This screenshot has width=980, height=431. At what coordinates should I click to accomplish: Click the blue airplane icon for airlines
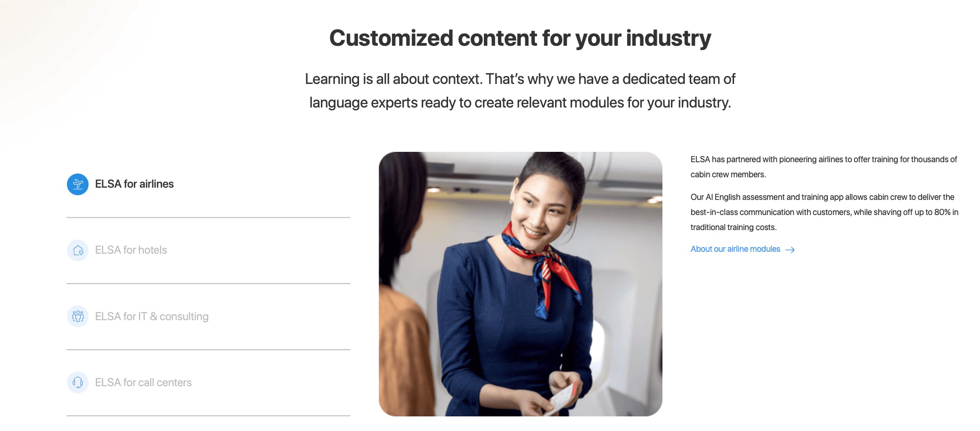pos(78,184)
